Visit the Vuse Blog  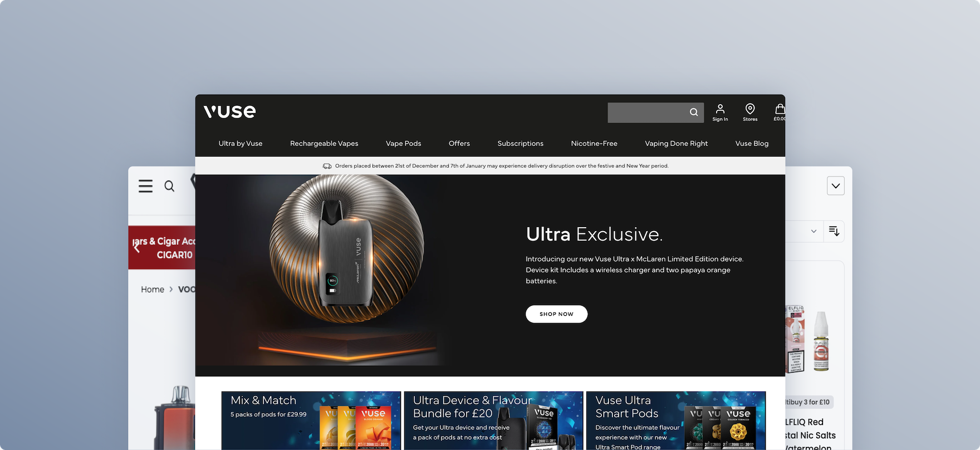click(x=752, y=144)
